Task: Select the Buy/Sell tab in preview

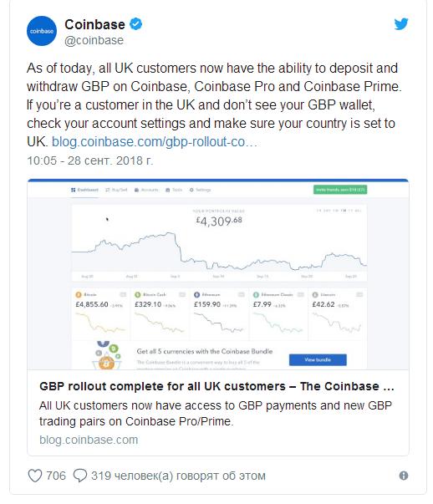Action: (x=116, y=190)
